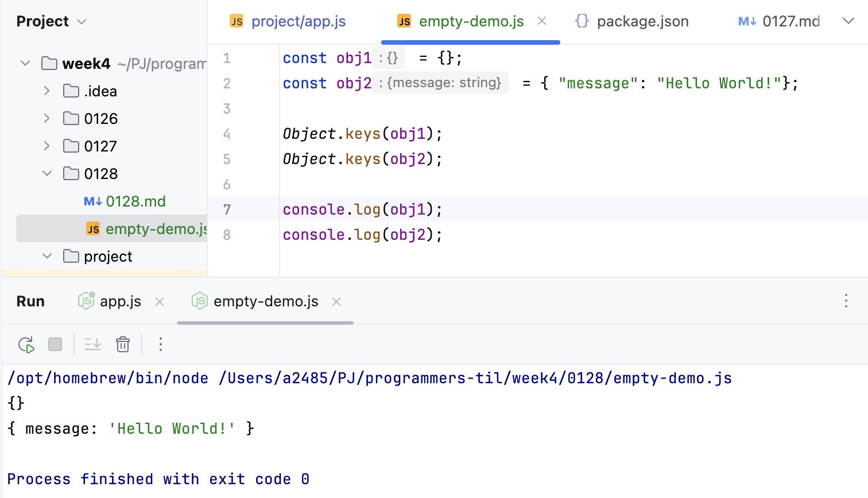Select the project folder row
868x498 pixels.
(112, 256)
